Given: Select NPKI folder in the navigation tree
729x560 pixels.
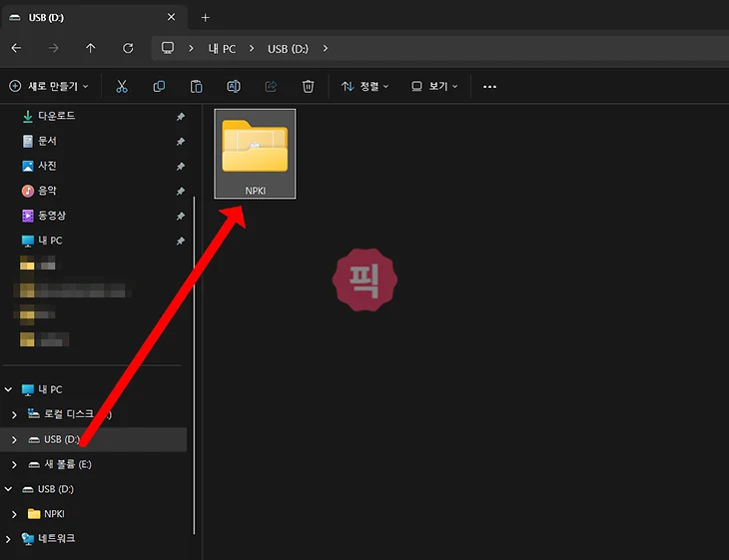Looking at the screenshot, I should tap(54, 514).
